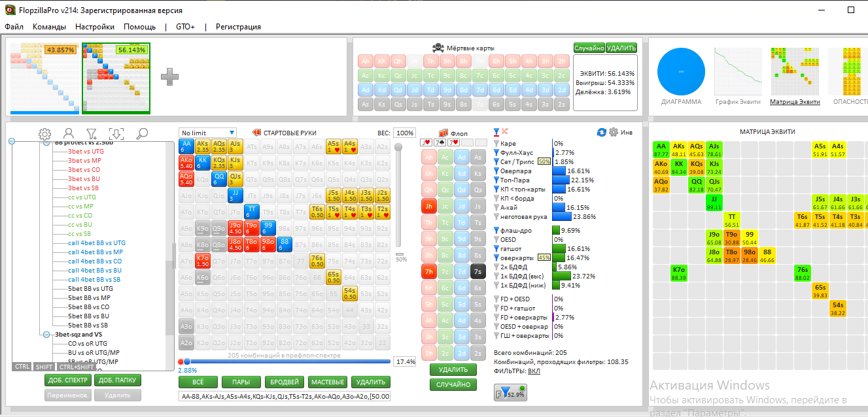868x417 pixels.
Task: Select the 7h card in the flop grid
Action: pos(429,272)
